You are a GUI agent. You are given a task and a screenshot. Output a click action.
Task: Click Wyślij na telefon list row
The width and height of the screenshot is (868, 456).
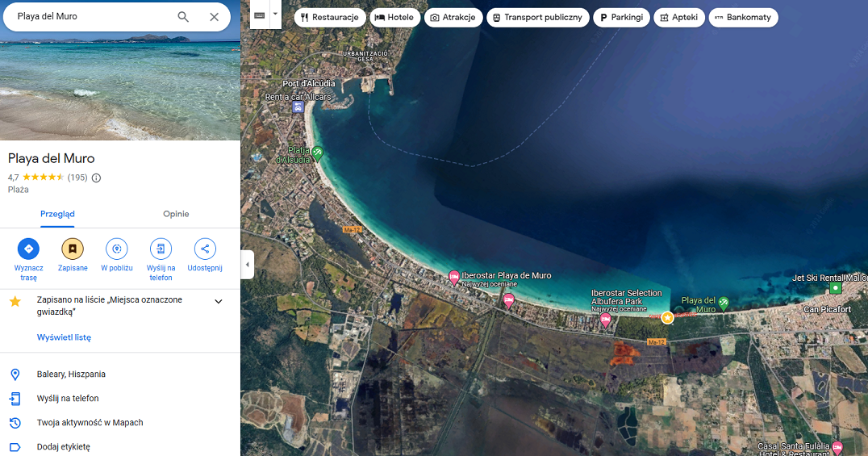(x=120, y=399)
